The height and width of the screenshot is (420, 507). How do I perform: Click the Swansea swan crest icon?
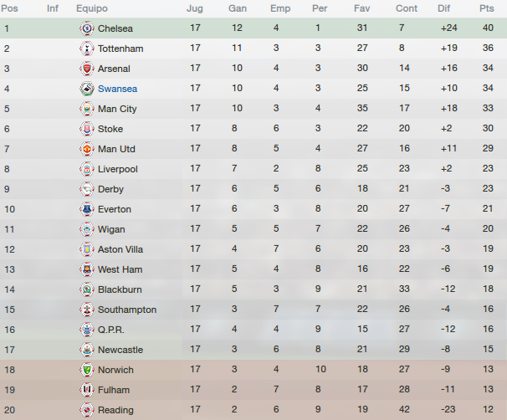pyautogui.click(x=87, y=89)
